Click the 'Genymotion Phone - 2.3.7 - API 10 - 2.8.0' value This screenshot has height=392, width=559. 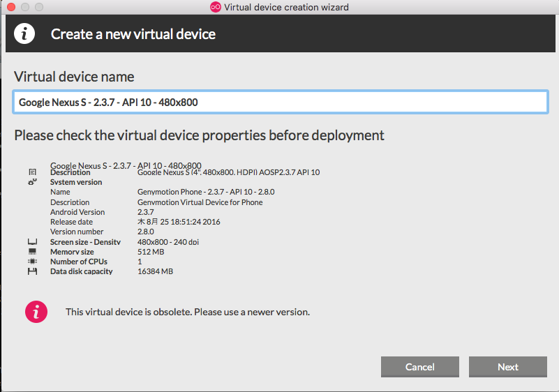(x=206, y=192)
